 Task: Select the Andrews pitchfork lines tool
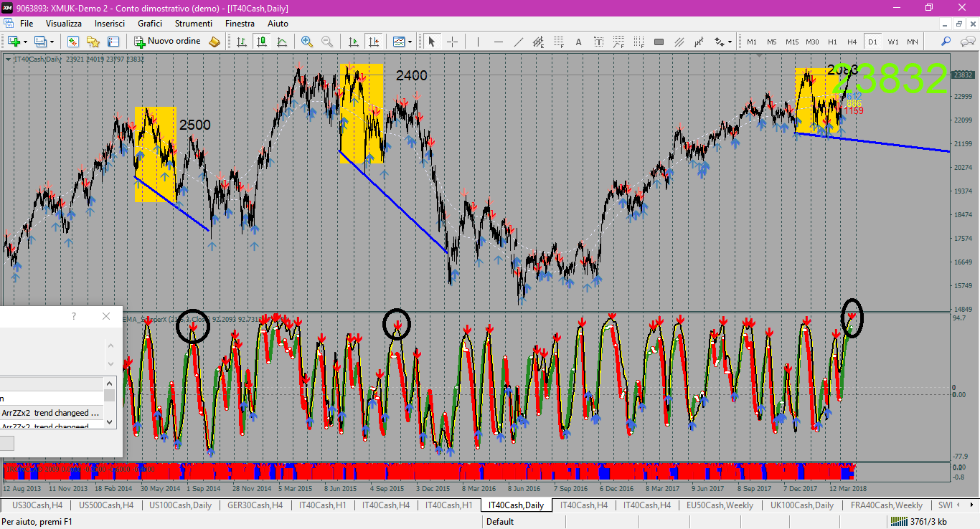coord(679,42)
